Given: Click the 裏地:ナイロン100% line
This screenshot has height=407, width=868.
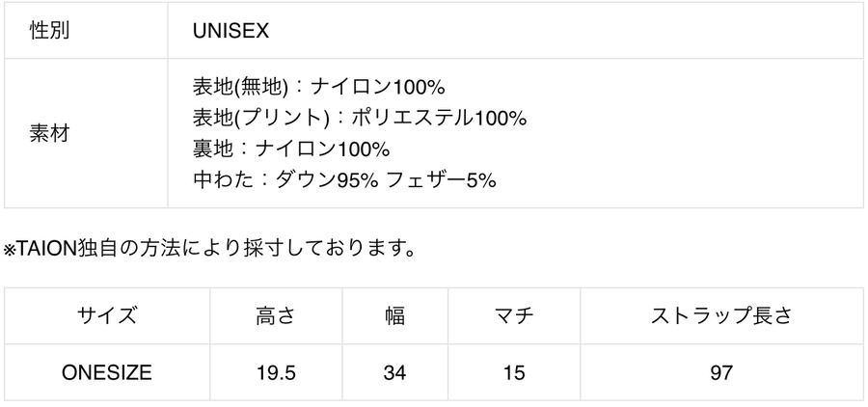Looking at the screenshot, I should click(290, 149).
